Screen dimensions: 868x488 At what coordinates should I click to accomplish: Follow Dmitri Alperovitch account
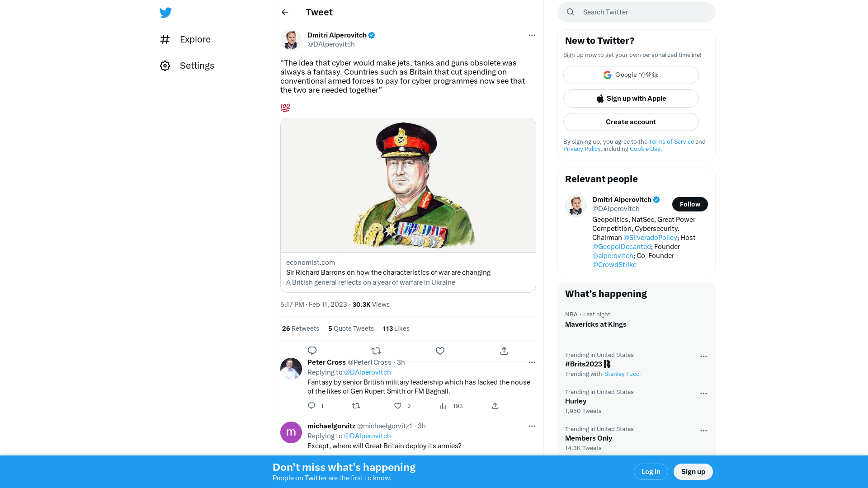(x=690, y=204)
